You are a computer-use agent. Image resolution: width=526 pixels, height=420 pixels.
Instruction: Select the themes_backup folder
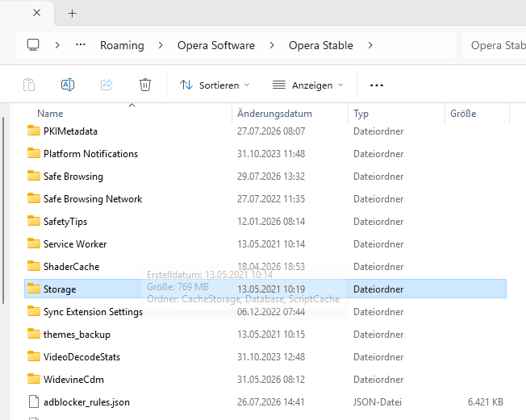265,335
